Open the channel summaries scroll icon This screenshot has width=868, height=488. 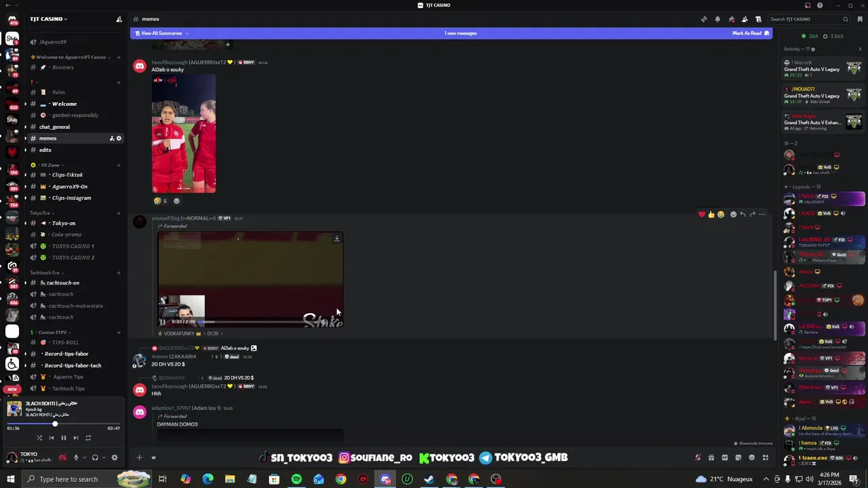[758, 19]
